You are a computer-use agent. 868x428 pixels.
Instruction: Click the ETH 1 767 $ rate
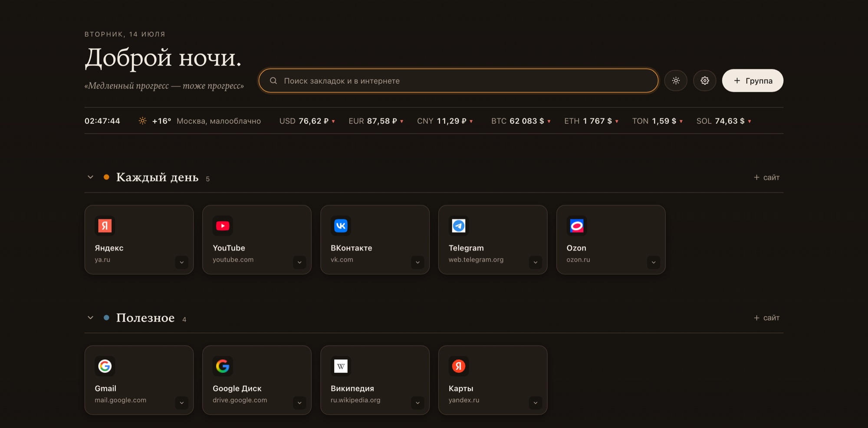click(591, 121)
